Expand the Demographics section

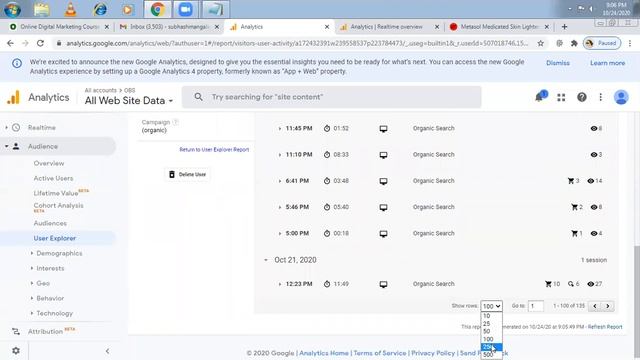[x=32, y=253]
